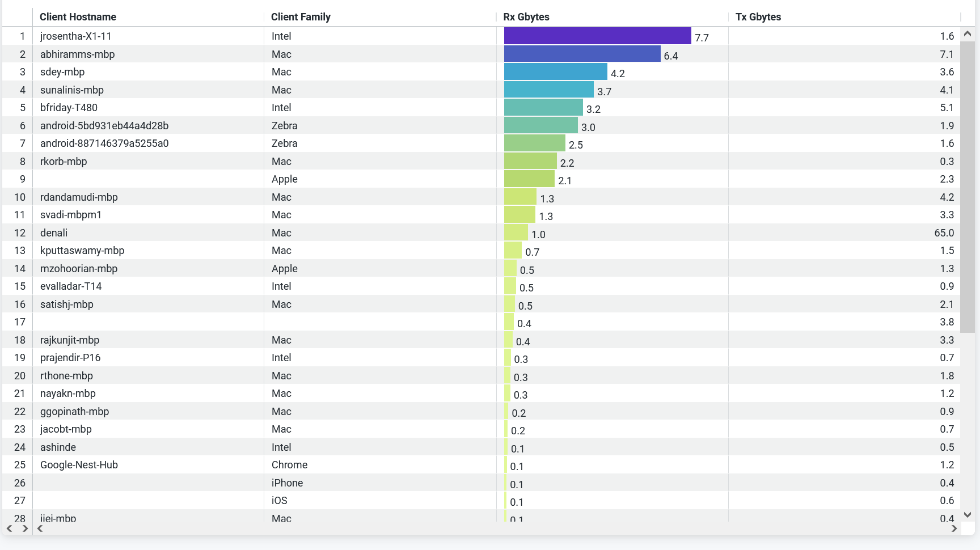Sort by Client Family column header
The height and width of the screenshot is (550, 980).
click(x=301, y=17)
